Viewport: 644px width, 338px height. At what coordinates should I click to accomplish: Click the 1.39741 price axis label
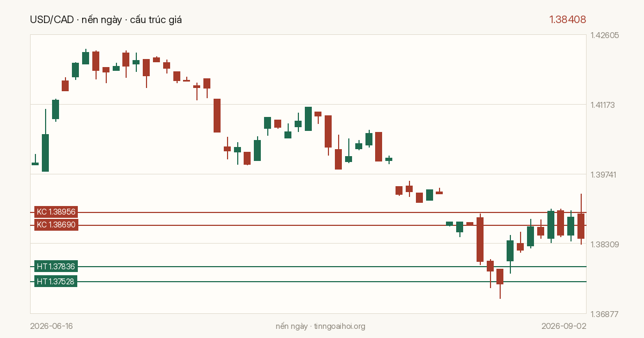[605, 174]
